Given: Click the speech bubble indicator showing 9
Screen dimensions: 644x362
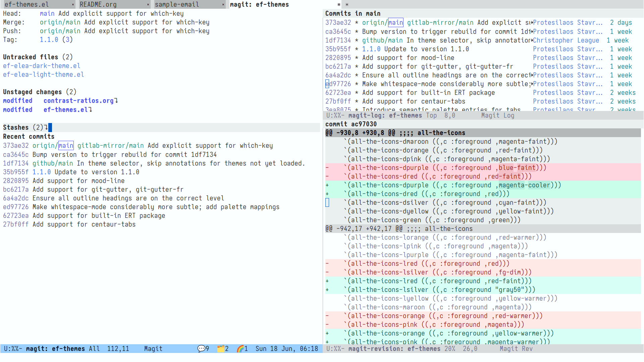Looking at the screenshot, I should tap(203, 349).
